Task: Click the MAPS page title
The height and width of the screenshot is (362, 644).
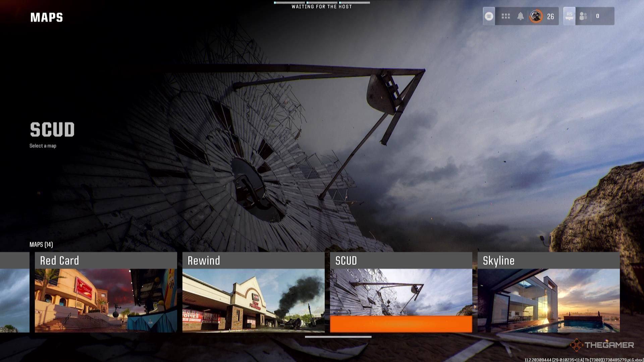Action: pyautogui.click(x=47, y=17)
